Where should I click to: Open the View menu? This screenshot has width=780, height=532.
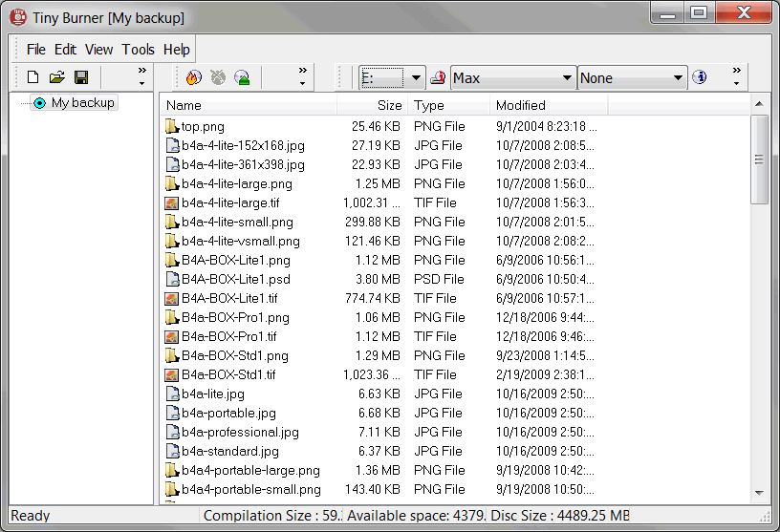click(x=99, y=50)
